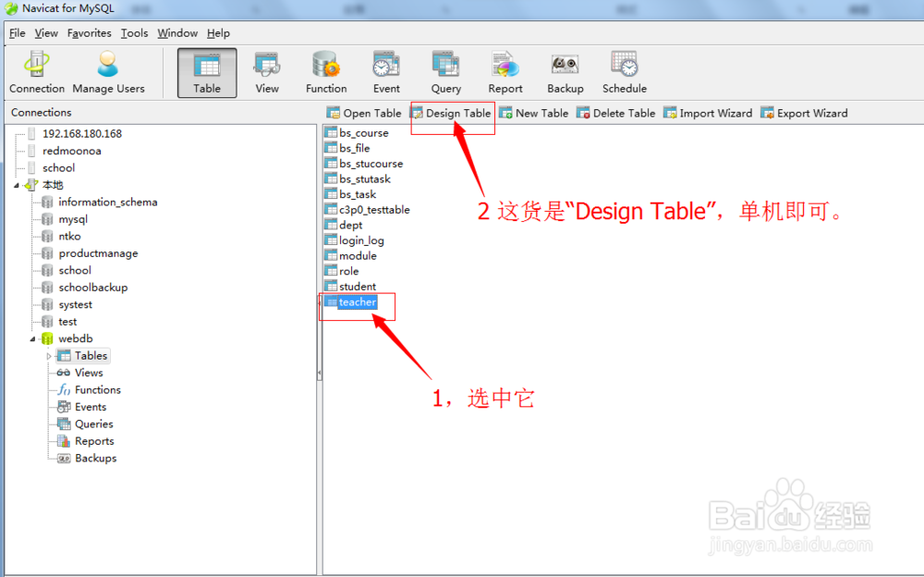Select the student table
This screenshot has width=924, height=577.
point(357,287)
